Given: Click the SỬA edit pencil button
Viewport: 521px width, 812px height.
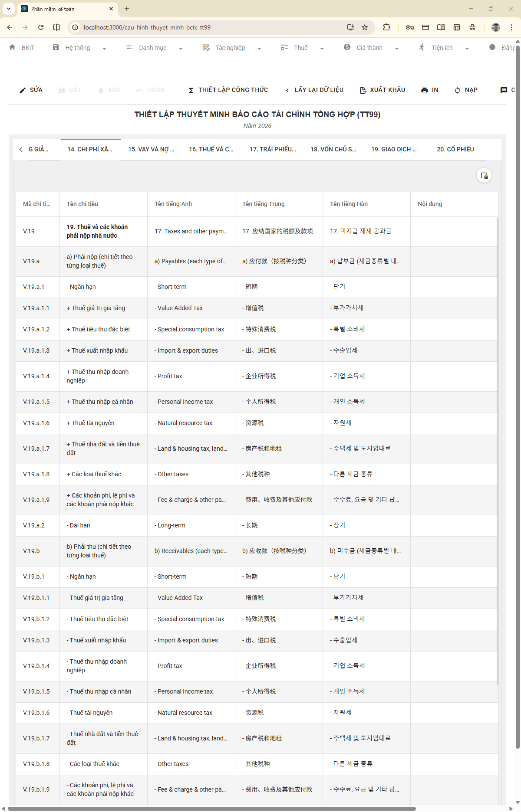Looking at the screenshot, I should point(31,90).
